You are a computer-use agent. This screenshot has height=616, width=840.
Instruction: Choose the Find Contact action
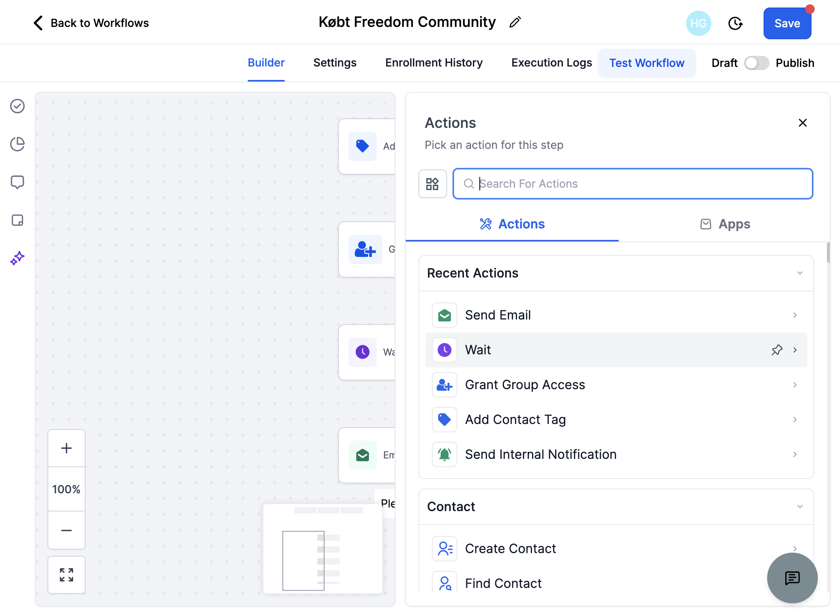pyautogui.click(x=616, y=583)
